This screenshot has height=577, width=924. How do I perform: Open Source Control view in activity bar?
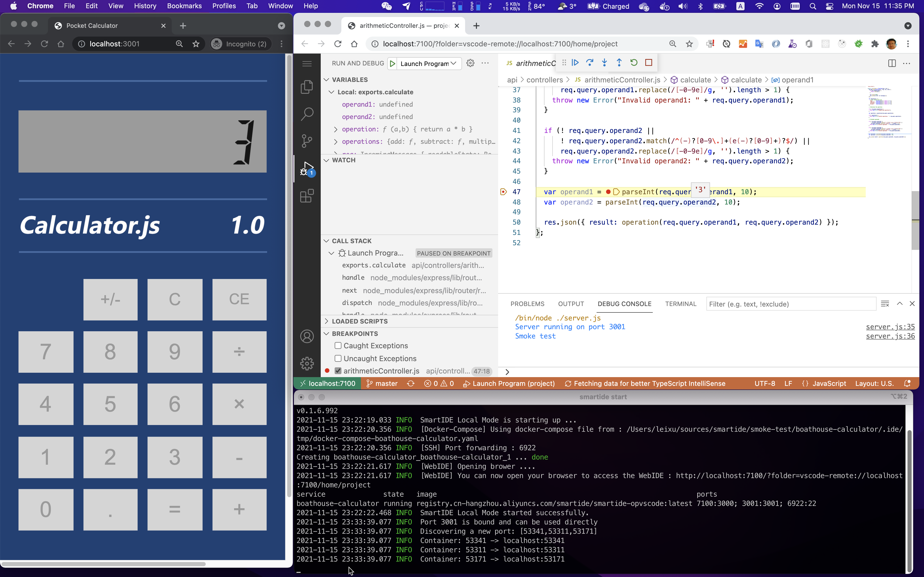point(307,141)
